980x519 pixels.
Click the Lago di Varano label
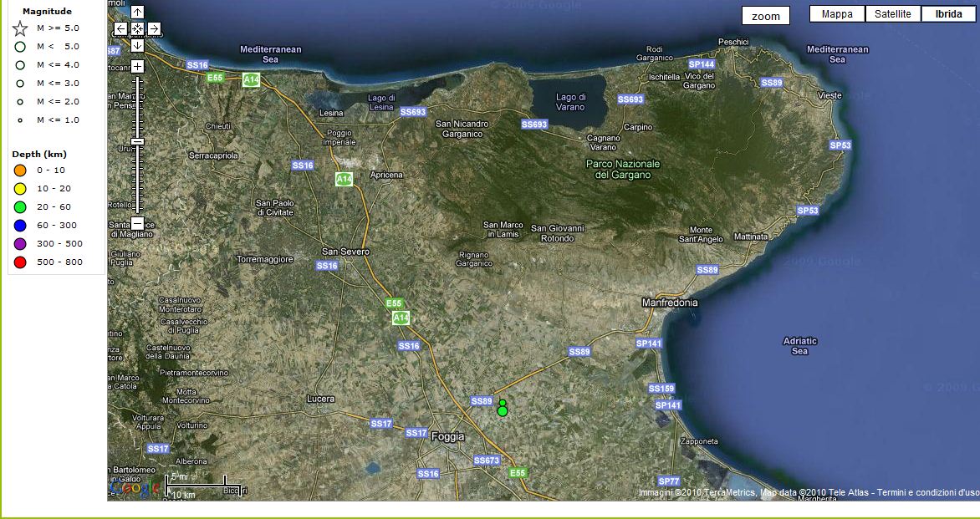point(570,102)
